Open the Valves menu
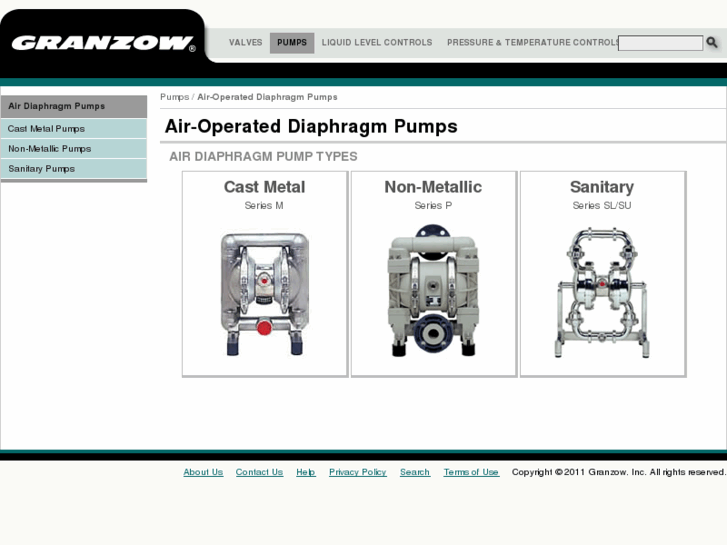The width and height of the screenshot is (727, 545). (245, 43)
